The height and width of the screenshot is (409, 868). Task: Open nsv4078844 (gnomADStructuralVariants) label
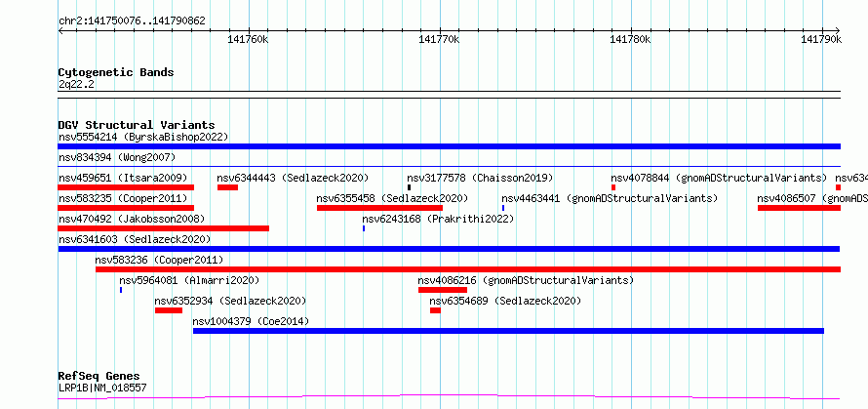coord(719,178)
